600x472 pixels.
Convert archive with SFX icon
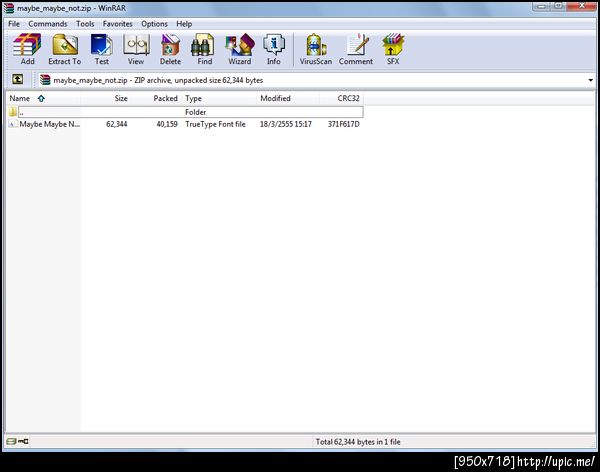pos(393,49)
